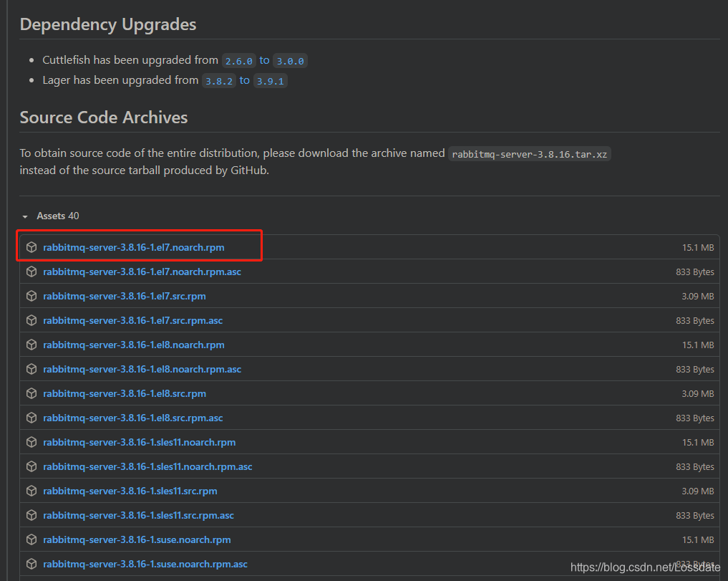This screenshot has height=581, width=728.
Task: Download rabbitmq-server-3.8.16-1.suse.noarch.rpm
Action: 137,539
